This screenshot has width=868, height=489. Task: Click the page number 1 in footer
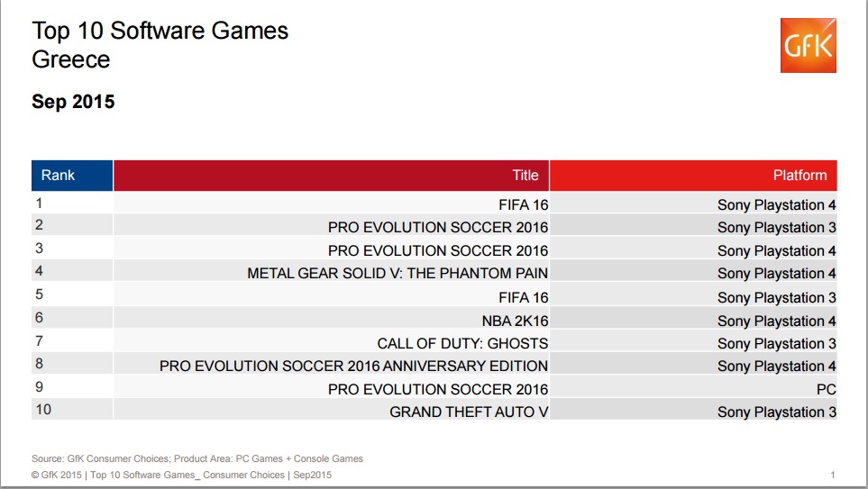pyautogui.click(x=833, y=475)
